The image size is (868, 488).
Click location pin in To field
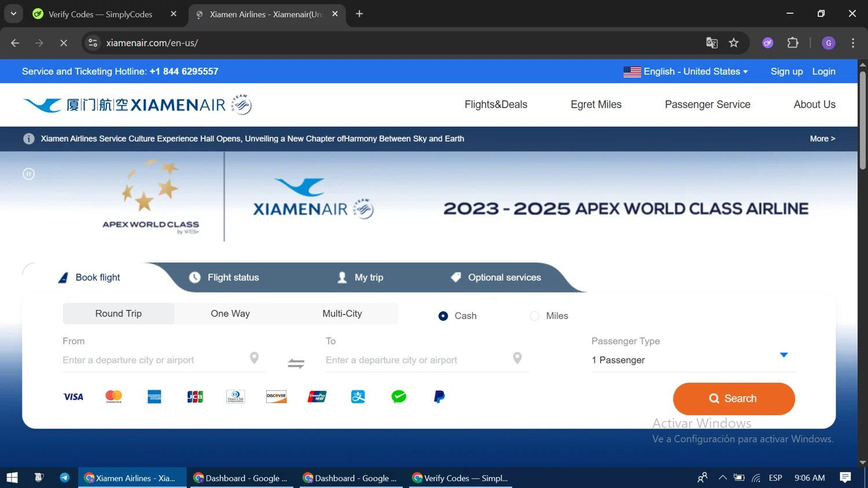[x=517, y=358]
